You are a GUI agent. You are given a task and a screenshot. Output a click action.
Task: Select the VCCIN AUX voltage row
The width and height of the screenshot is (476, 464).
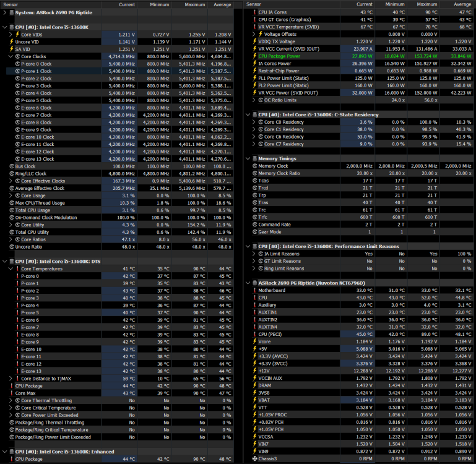point(360,378)
